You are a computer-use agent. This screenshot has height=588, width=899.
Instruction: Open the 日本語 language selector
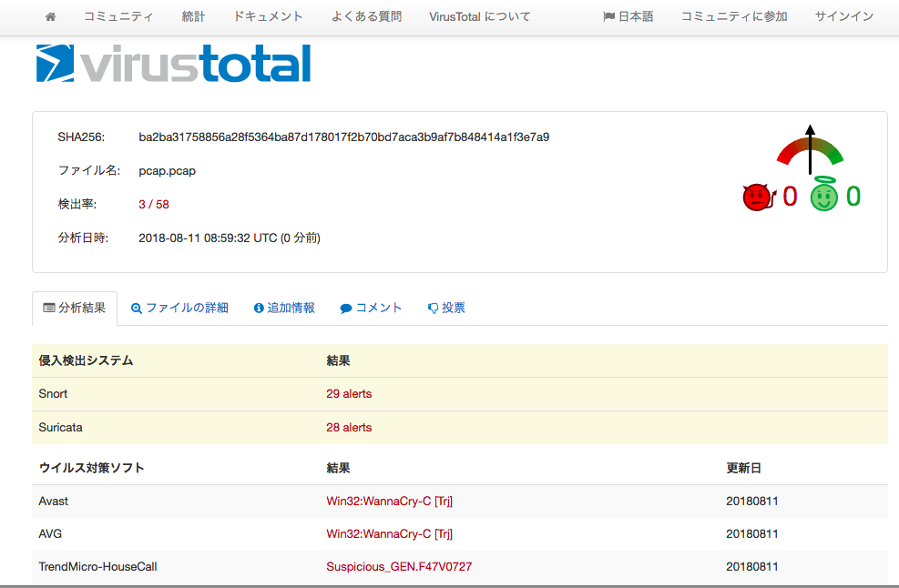(628, 16)
